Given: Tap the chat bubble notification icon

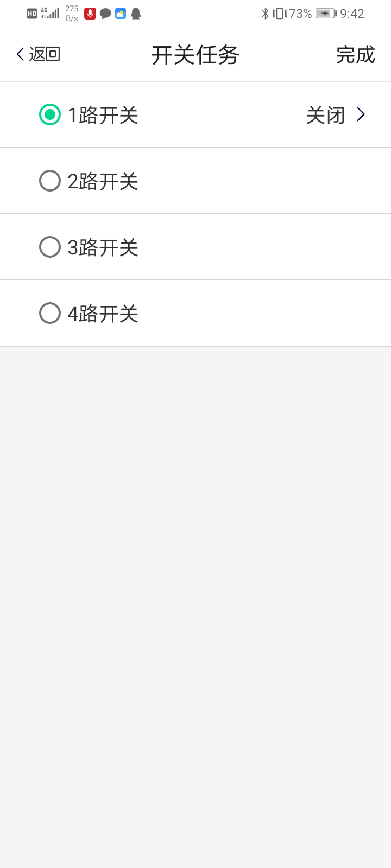Looking at the screenshot, I should tap(105, 14).
